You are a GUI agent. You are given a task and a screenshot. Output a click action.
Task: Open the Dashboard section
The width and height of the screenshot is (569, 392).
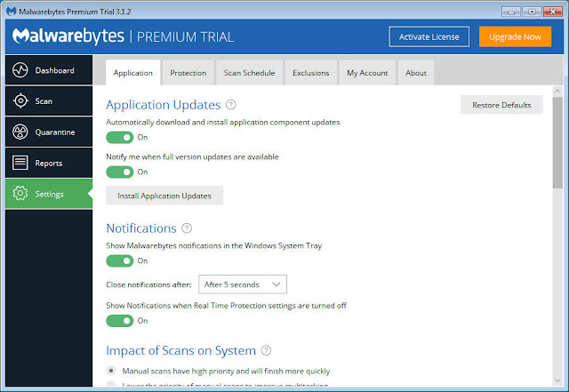tap(49, 70)
